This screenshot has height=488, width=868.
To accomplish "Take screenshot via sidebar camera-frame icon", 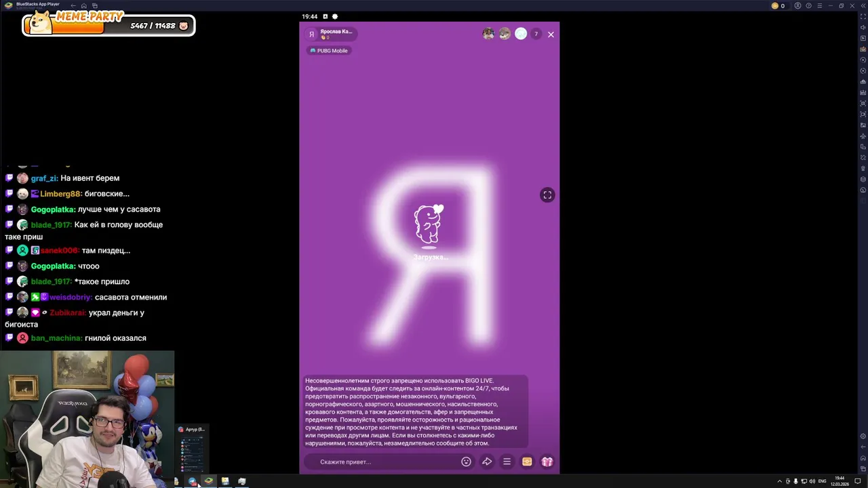I will [863, 103].
